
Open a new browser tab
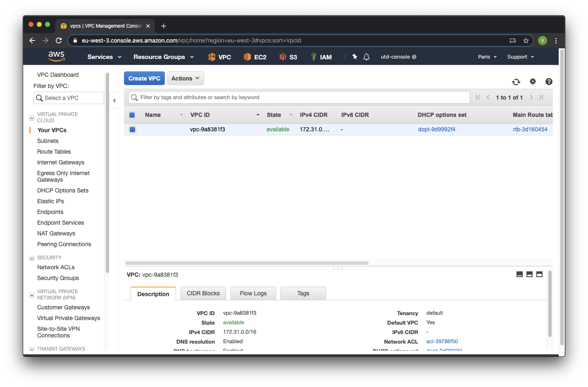pos(164,26)
